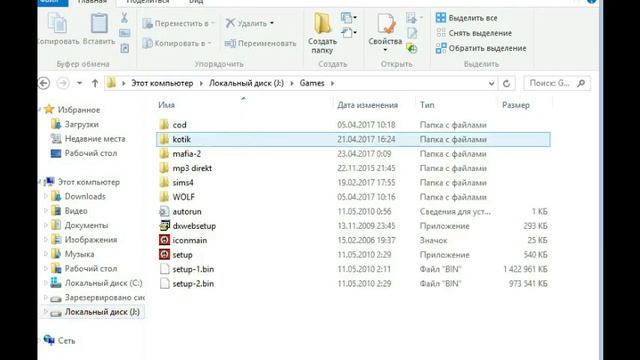Click the magnifier search icon
This screenshot has height=360, width=640.
[x=581, y=83]
